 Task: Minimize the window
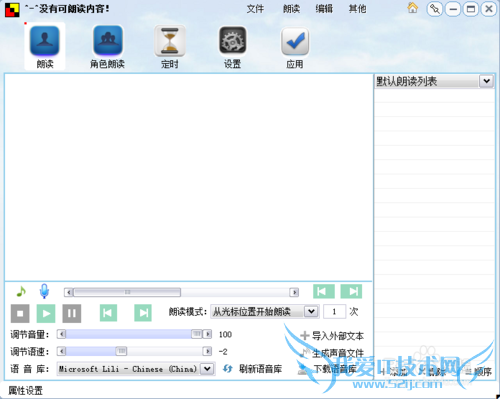(453, 9)
